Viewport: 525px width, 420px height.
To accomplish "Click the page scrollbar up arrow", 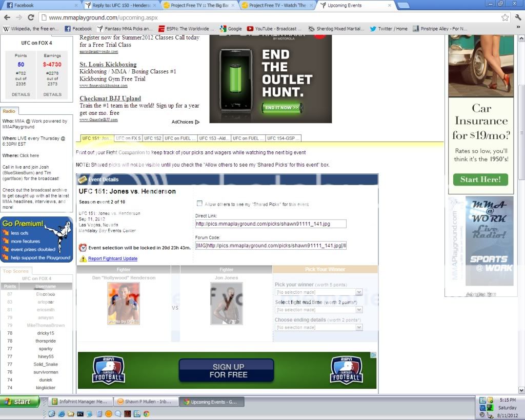I will [x=521, y=38].
